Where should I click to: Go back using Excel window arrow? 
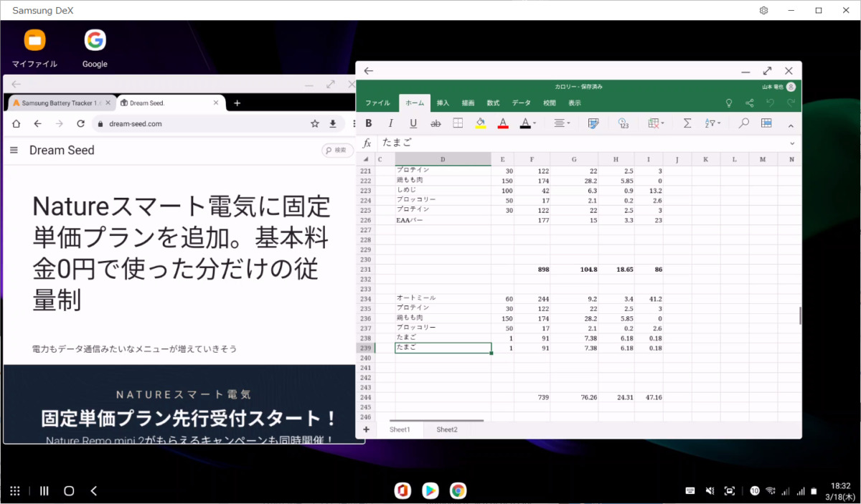369,71
